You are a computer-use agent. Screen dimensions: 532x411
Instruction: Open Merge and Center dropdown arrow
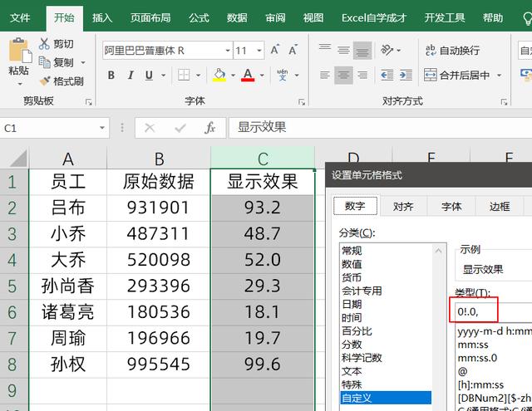click(x=499, y=75)
